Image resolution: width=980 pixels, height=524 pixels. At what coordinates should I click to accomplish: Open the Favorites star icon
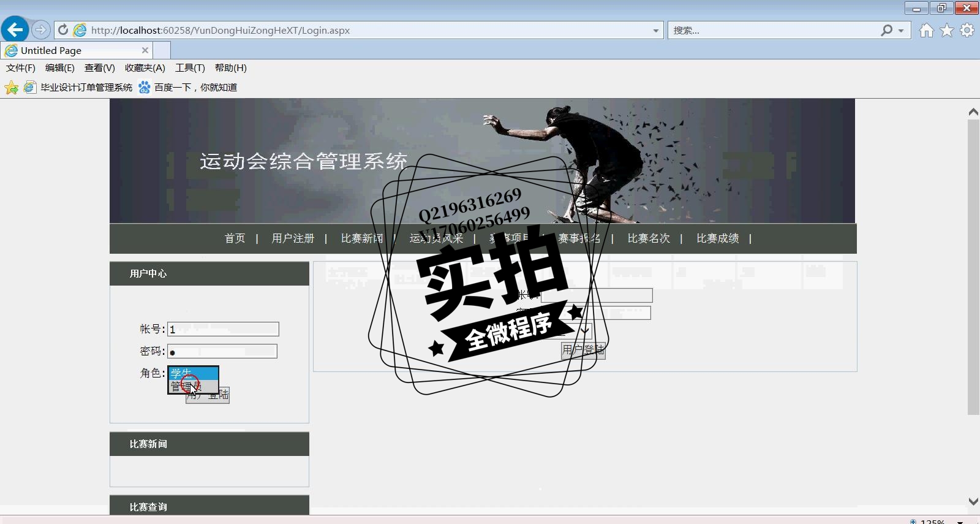click(x=947, y=30)
